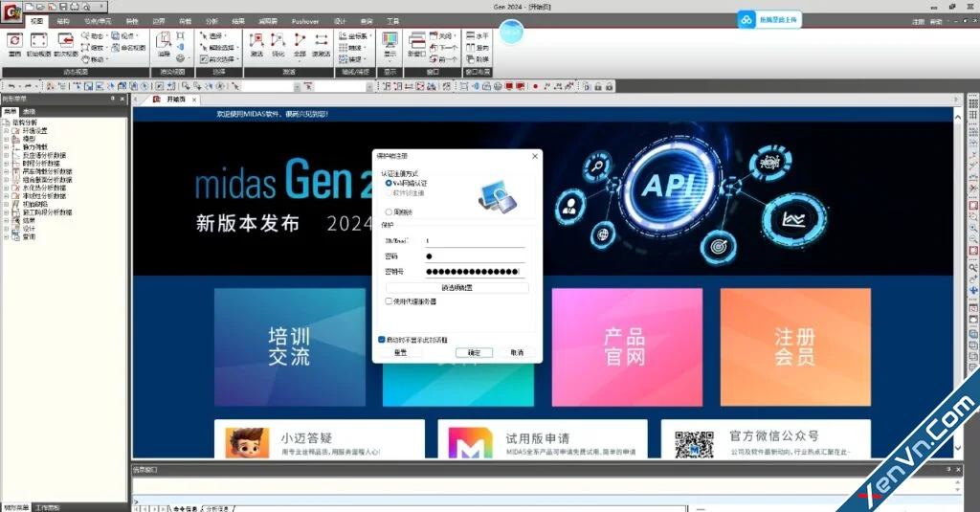Tile windows with 竖向 vertical layout
The width and height of the screenshot is (980, 512).
pyautogui.click(x=477, y=48)
